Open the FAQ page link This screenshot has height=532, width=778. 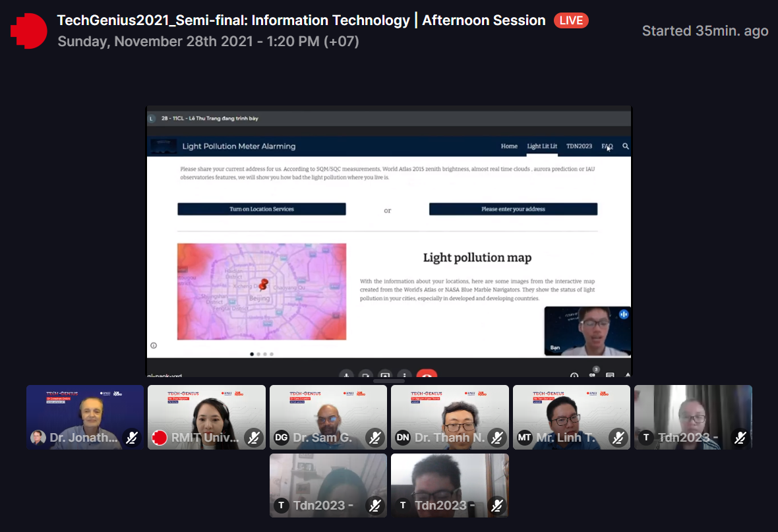pos(607,146)
